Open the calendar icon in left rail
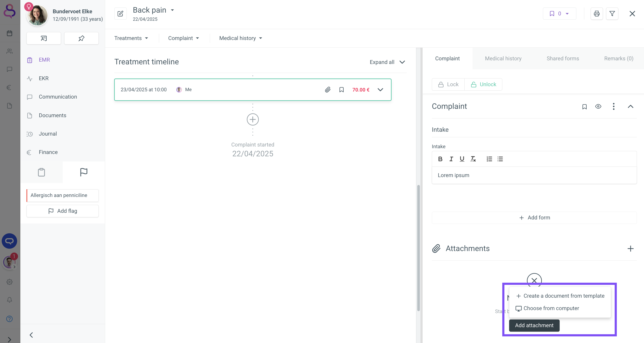 coord(9,33)
